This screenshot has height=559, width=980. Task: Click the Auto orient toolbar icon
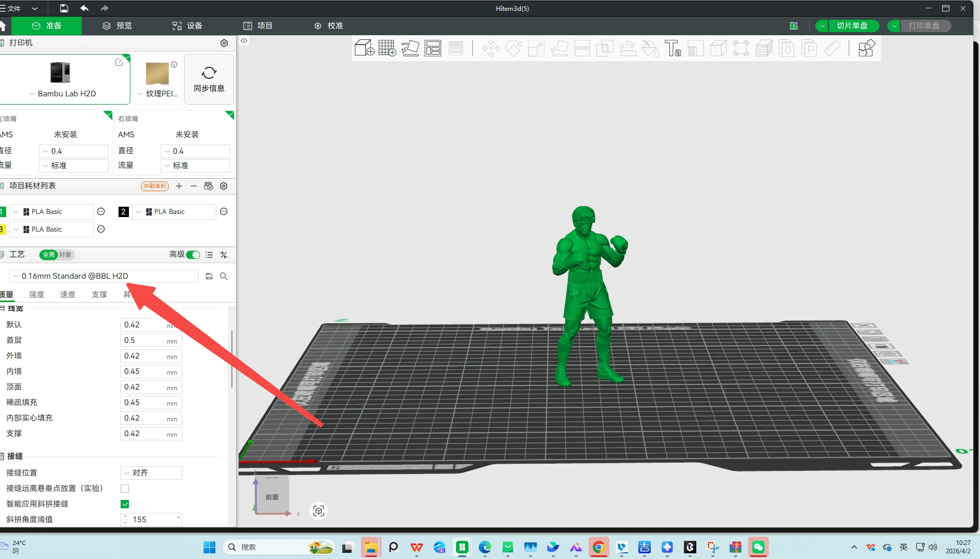tap(410, 48)
